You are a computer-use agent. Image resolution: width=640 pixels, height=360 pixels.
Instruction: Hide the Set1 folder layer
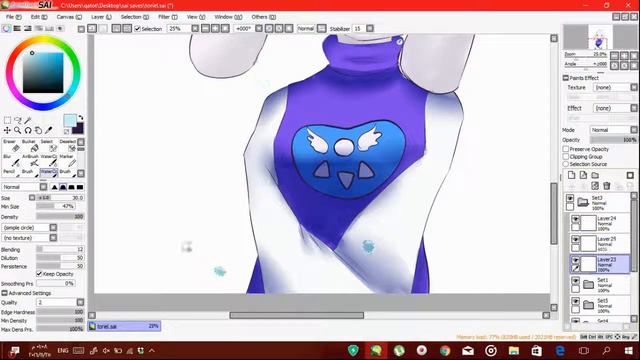[x=576, y=281]
